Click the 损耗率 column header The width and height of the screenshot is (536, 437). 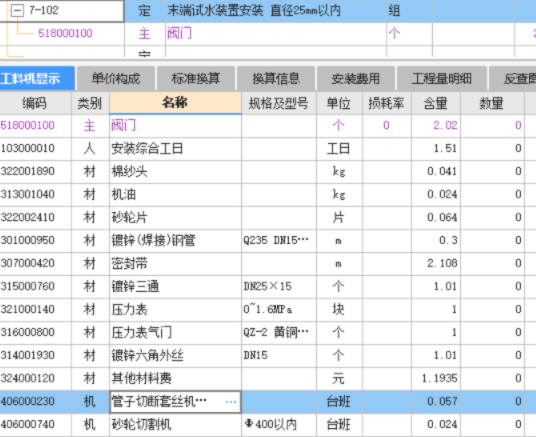(387, 103)
